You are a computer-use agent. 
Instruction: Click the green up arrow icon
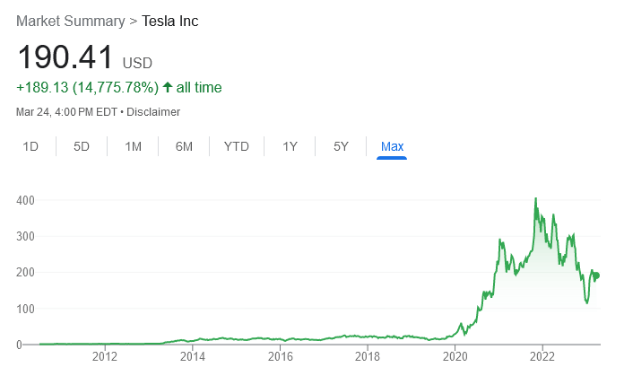coord(168,87)
